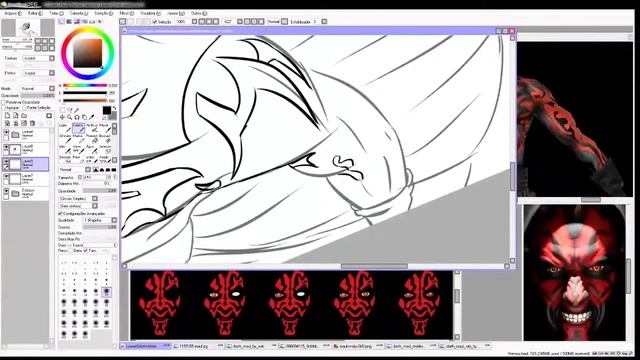
Task: Create a new normal layer
Action: 8,116
